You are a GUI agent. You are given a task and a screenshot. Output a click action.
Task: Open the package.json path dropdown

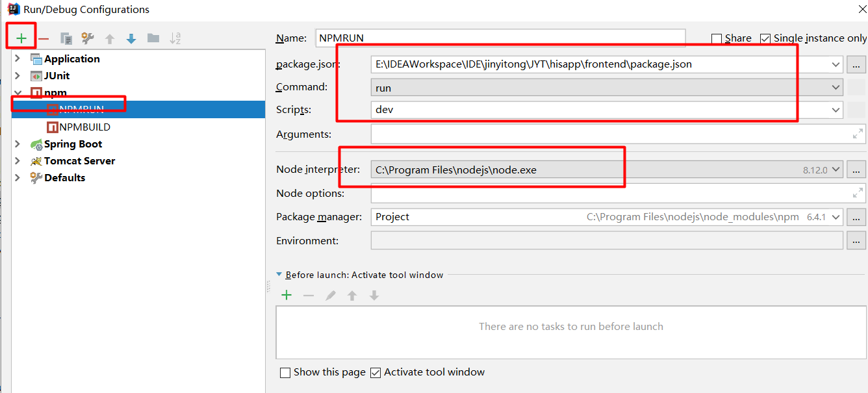coord(836,64)
